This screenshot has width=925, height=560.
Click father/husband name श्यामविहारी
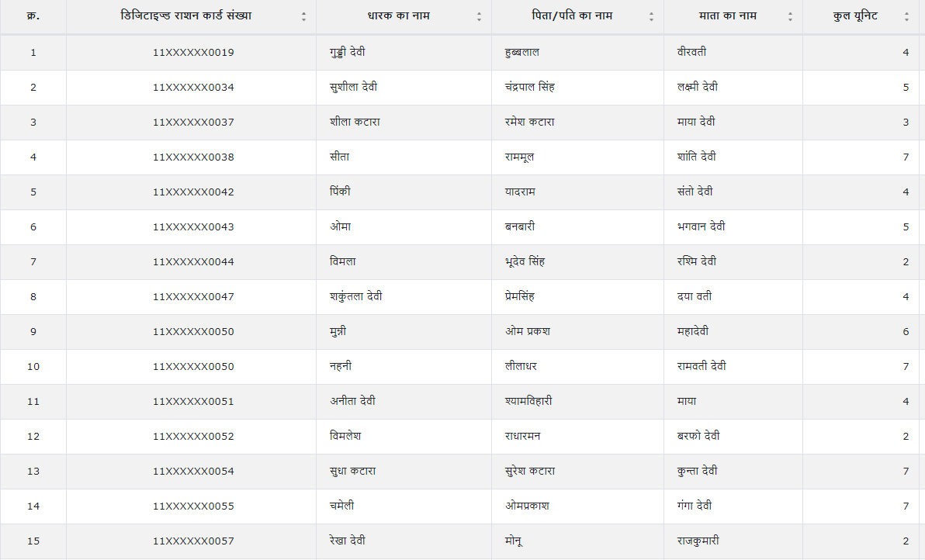[x=528, y=402]
